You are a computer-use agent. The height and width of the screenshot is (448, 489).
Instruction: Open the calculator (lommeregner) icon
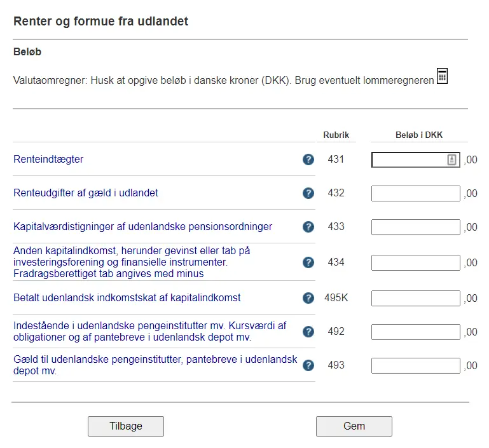(x=442, y=76)
